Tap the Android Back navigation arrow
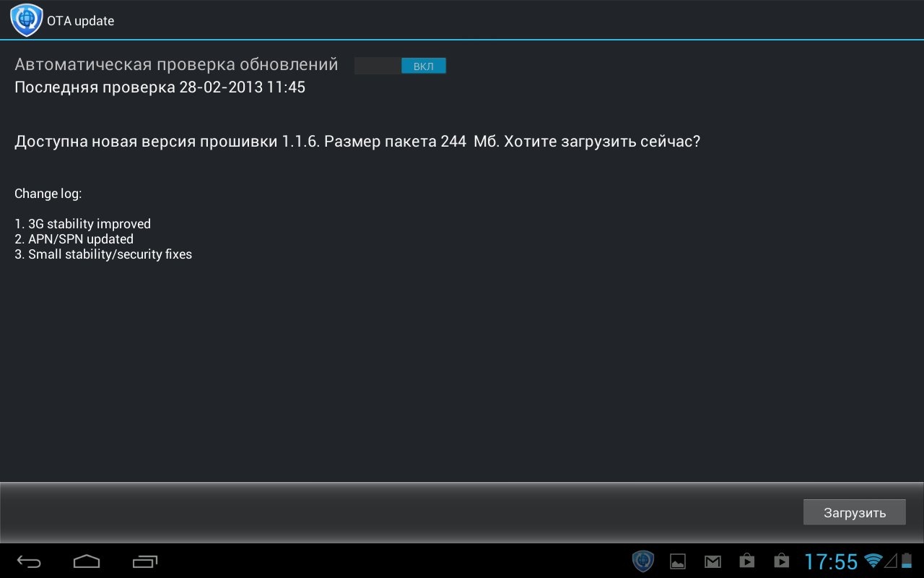This screenshot has width=924, height=578. (x=30, y=561)
